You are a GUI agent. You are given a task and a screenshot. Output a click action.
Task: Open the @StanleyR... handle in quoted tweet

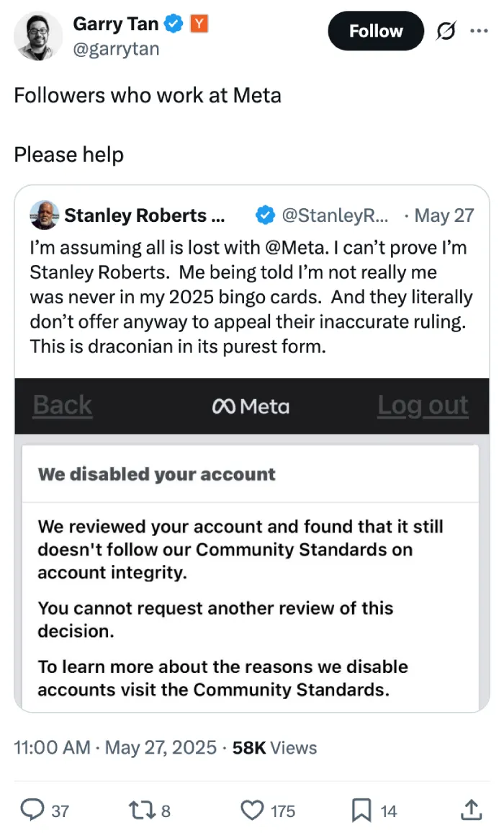click(x=335, y=215)
